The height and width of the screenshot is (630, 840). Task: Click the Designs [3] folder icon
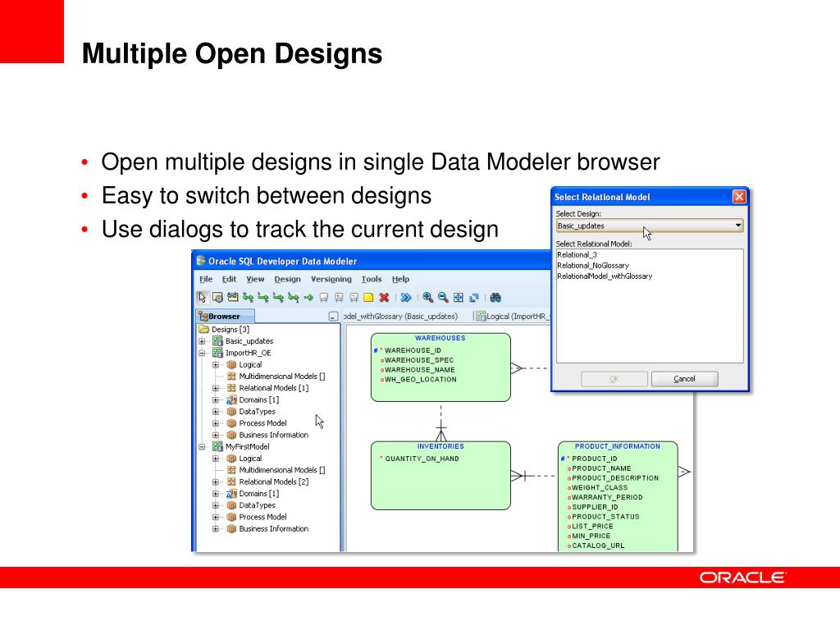point(203,330)
